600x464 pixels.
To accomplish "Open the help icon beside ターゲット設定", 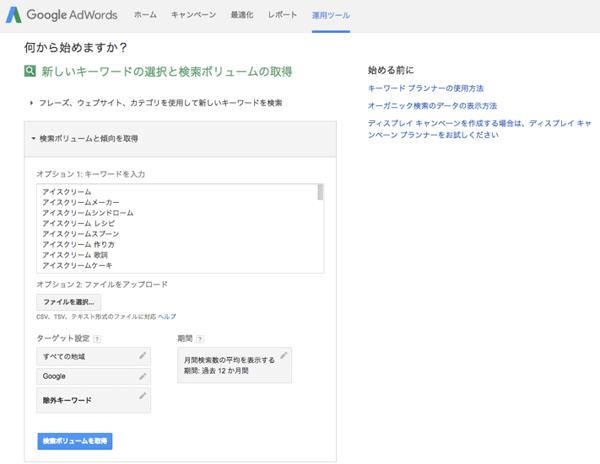I will [97, 339].
